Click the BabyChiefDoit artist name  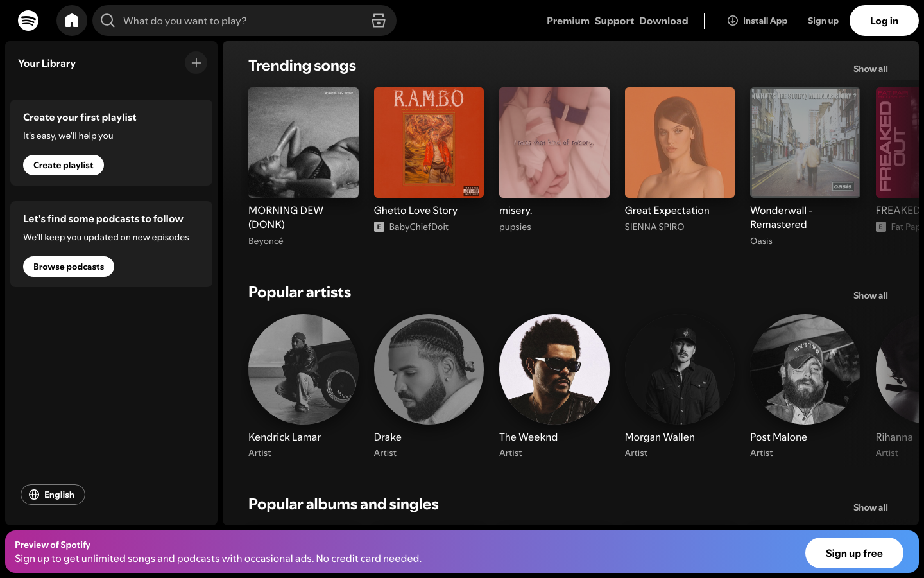tap(418, 227)
